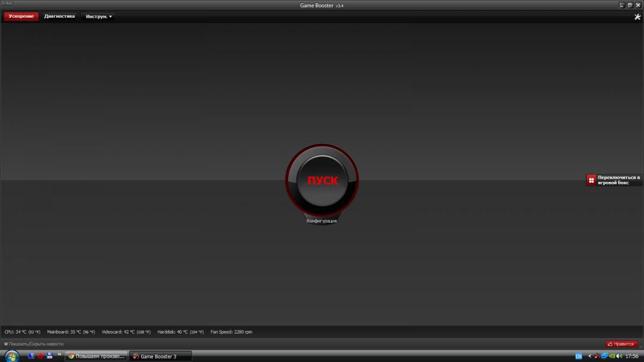
Task: Open the Chrome taskbar window Повышаем произво...
Action: (96, 356)
